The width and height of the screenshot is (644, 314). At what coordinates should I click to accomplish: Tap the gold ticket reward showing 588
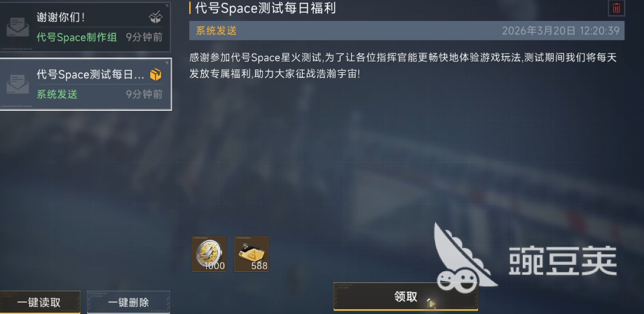(252, 254)
